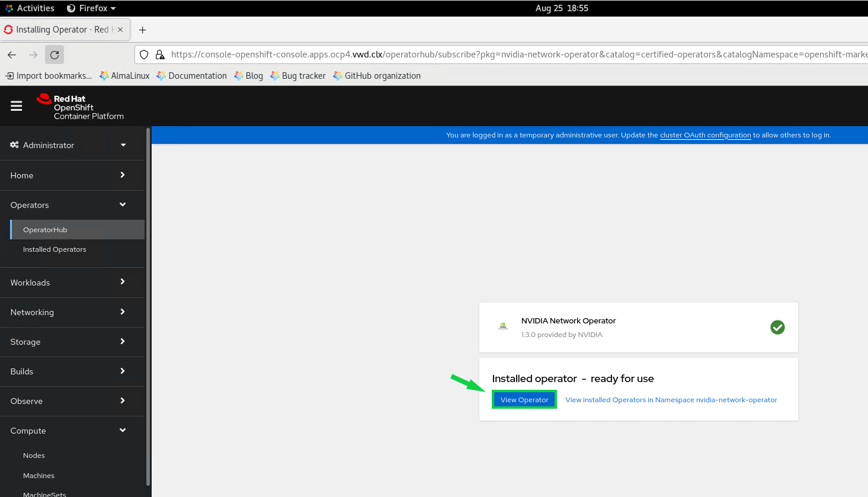Click the padlock site security icon
Screen dimensions: 868x497
[159, 54]
